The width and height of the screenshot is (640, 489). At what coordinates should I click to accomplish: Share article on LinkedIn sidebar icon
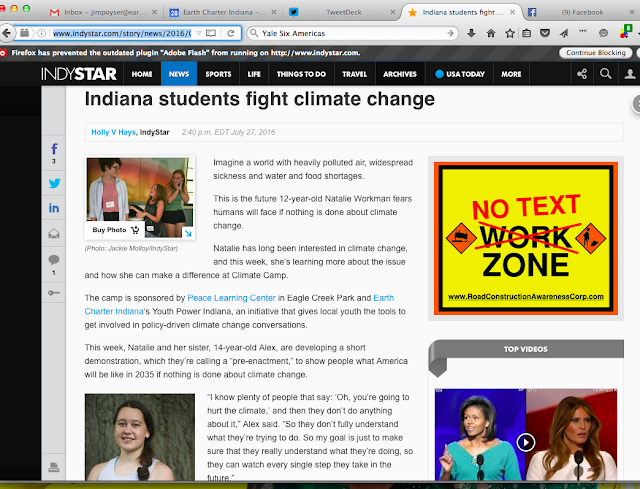(x=54, y=208)
